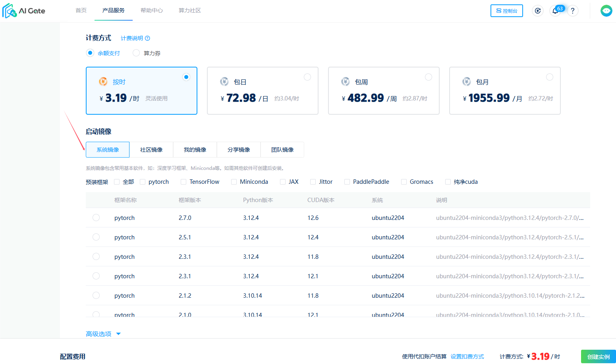616x364 pixels.
Task: Click CUDA 12.6 cell in pytorch 2.7.0 row
Action: point(313,218)
